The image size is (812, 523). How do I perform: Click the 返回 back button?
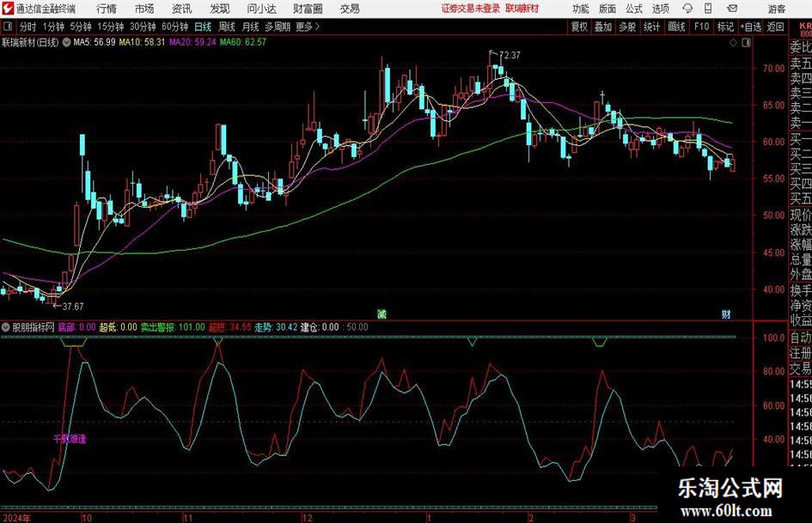coord(775,27)
